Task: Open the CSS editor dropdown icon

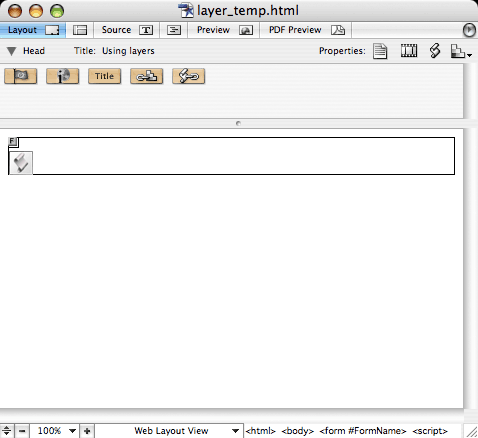Action: tap(461, 51)
